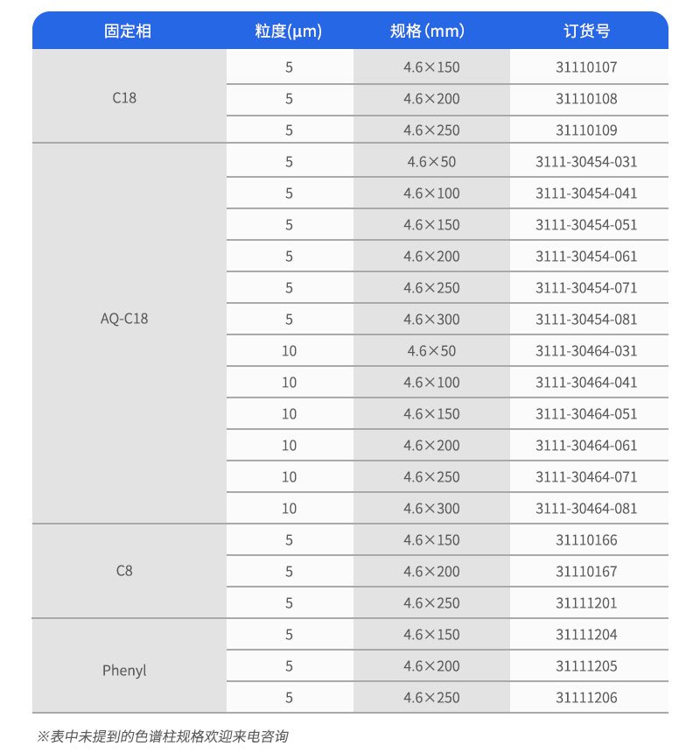Image resolution: width=700 pixels, height=753 pixels.
Task: Select order number 3111-30454-071
Action: coord(586,287)
